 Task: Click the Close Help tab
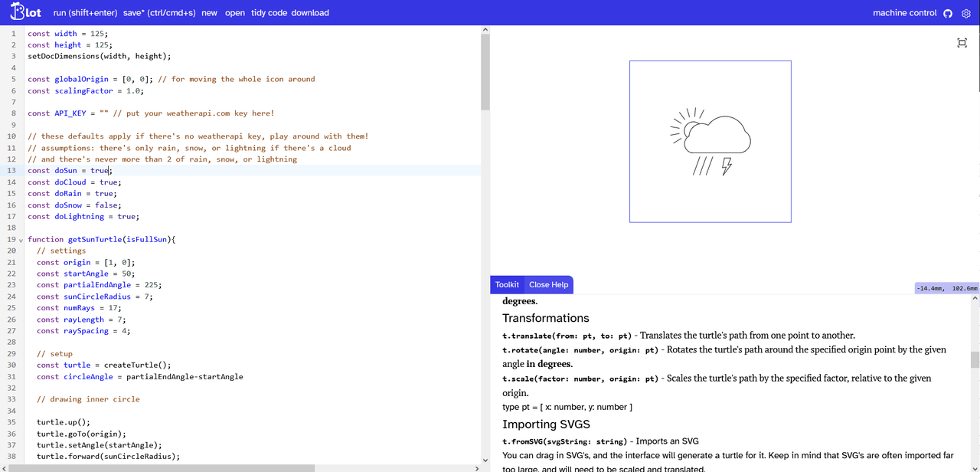548,284
